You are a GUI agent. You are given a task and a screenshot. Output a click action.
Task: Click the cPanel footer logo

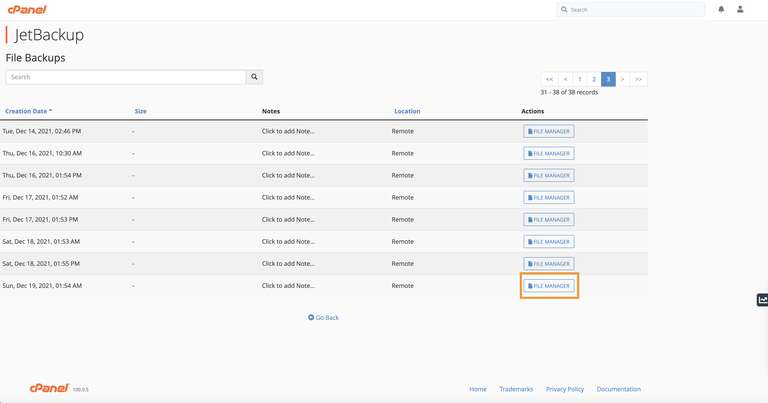pos(49,388)
